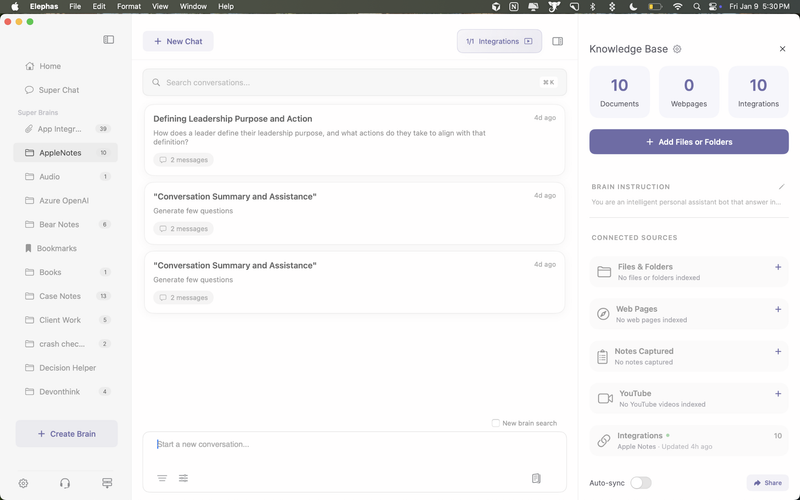Open the Help menu

point(226,7)
